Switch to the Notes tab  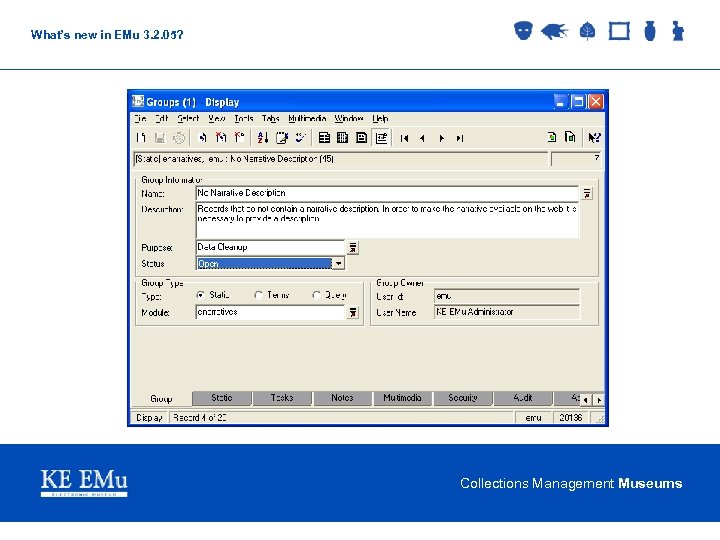(342, 398)
